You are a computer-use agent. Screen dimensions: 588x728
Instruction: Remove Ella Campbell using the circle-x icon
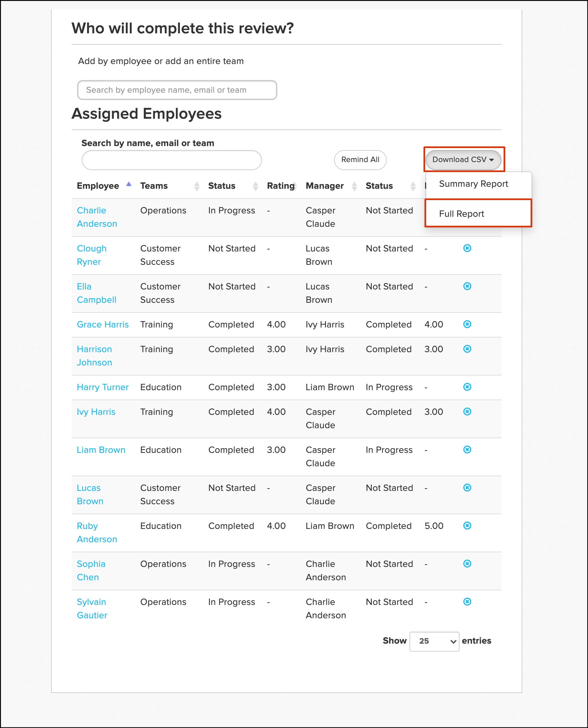coord(467,286)
